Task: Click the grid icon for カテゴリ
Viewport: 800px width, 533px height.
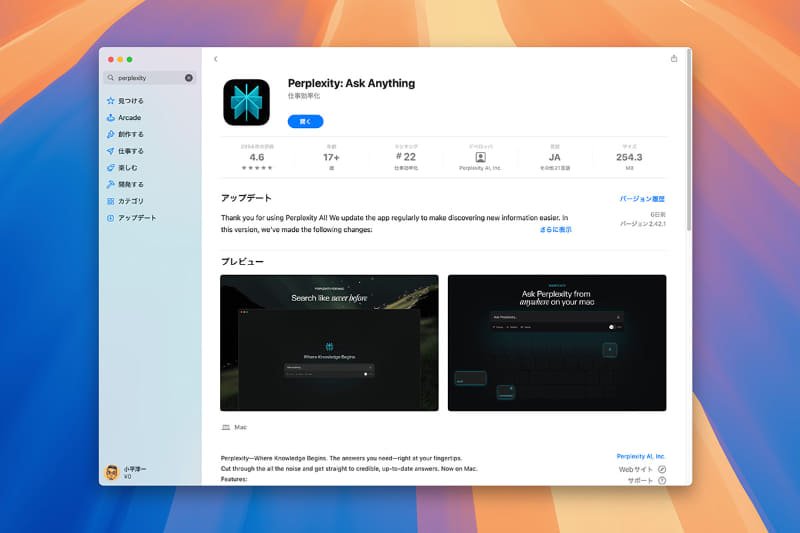Action: 111,201
